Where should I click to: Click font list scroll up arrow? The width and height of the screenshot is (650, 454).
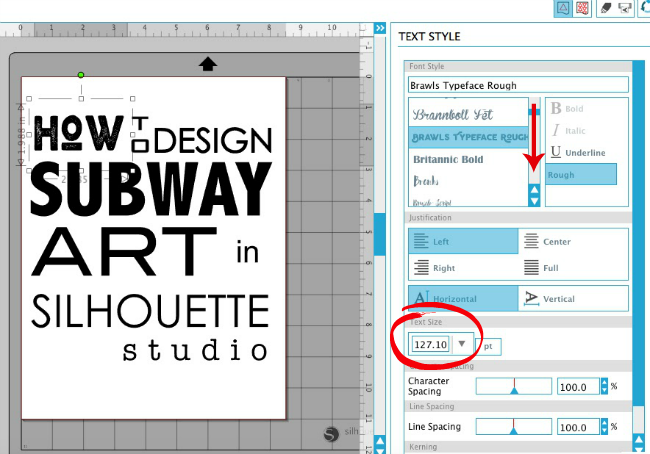(534, 189)
